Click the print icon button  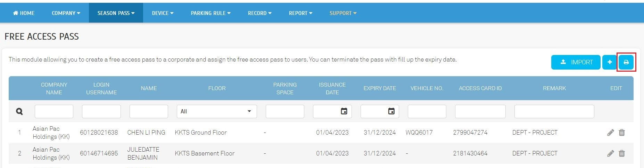point(626,62)
